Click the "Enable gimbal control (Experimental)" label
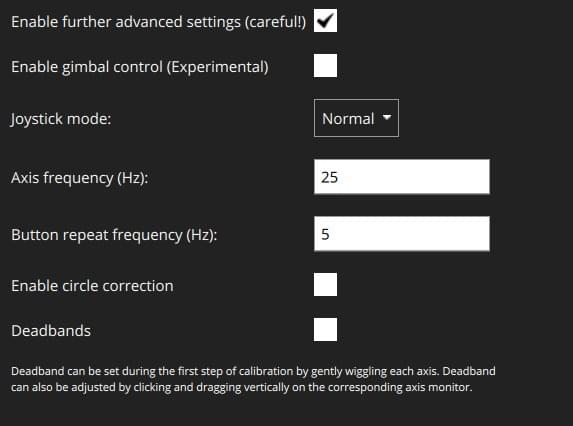 (140, 67)
